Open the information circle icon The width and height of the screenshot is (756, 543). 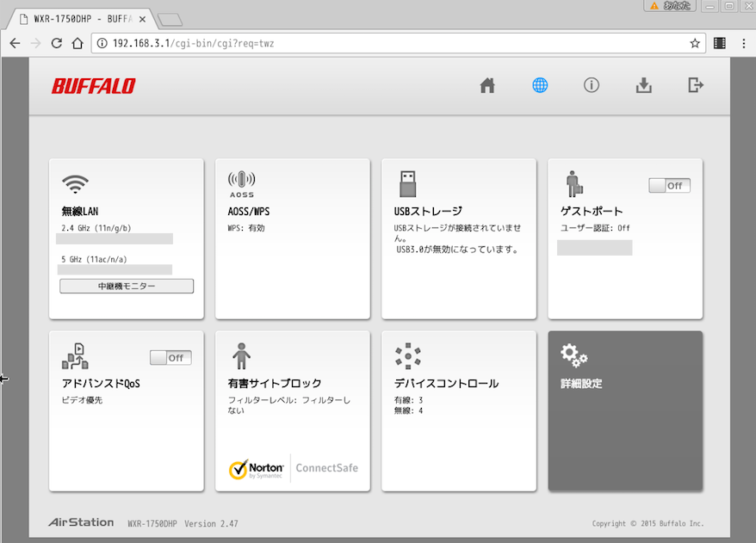click(x=592, y=85)
